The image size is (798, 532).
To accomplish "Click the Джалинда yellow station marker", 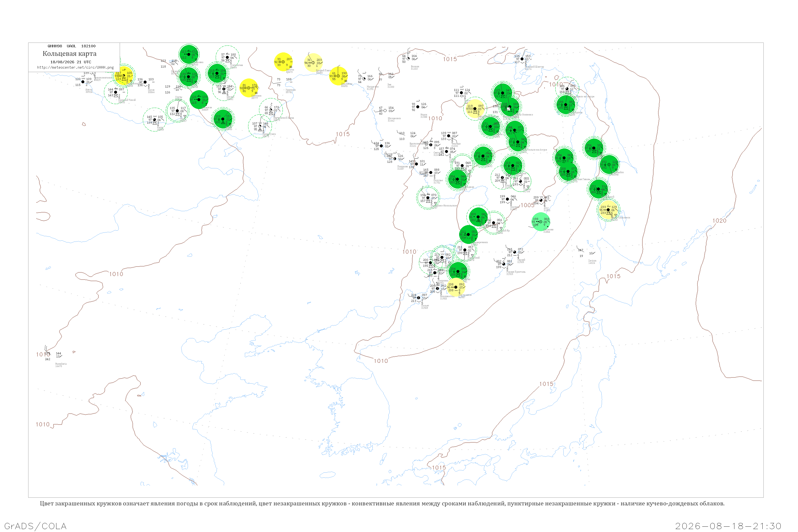I will coord(338,76).
